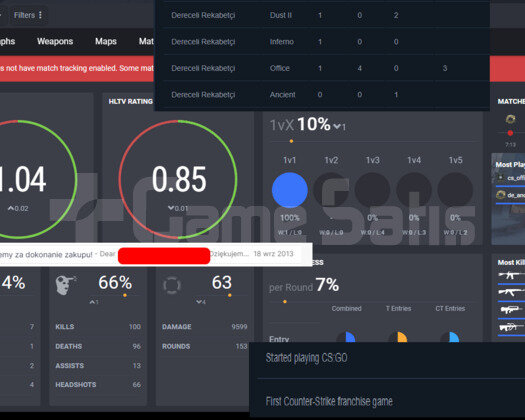Click the dark 1v5 clutch circle
The image size is (525, 420).
[x=455, y=190]
